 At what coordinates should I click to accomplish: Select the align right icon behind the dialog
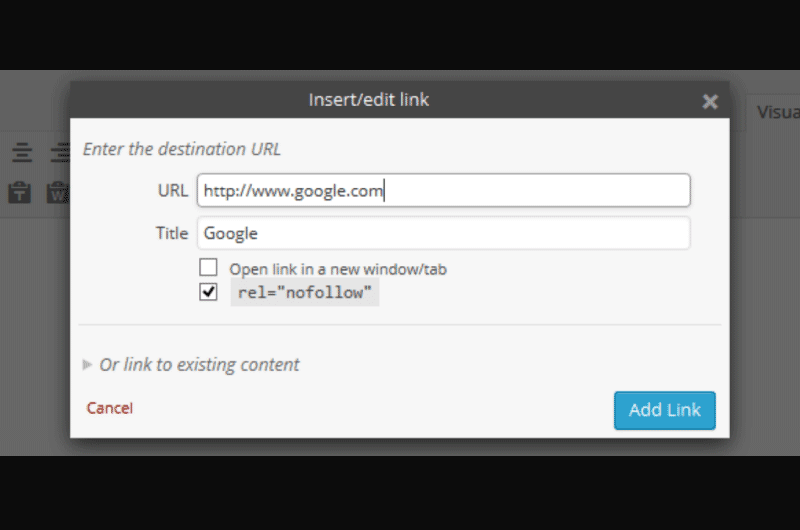60,153
